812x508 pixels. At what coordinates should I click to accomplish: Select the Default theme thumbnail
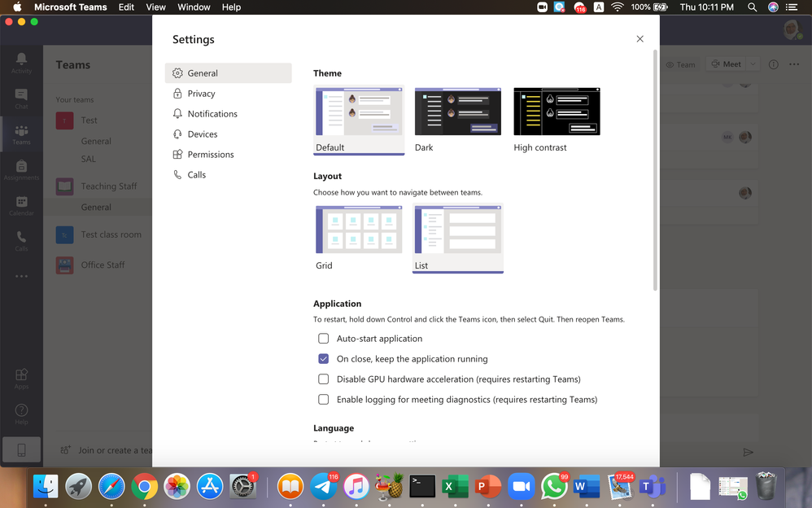pyautogui.click(x=359, y=112)
